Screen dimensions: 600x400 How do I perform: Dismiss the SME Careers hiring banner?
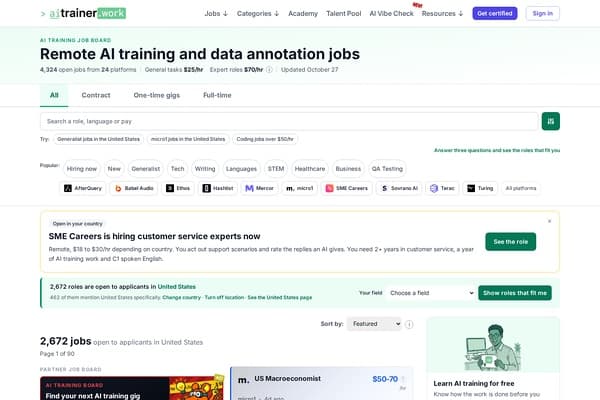tap(549, 221)
